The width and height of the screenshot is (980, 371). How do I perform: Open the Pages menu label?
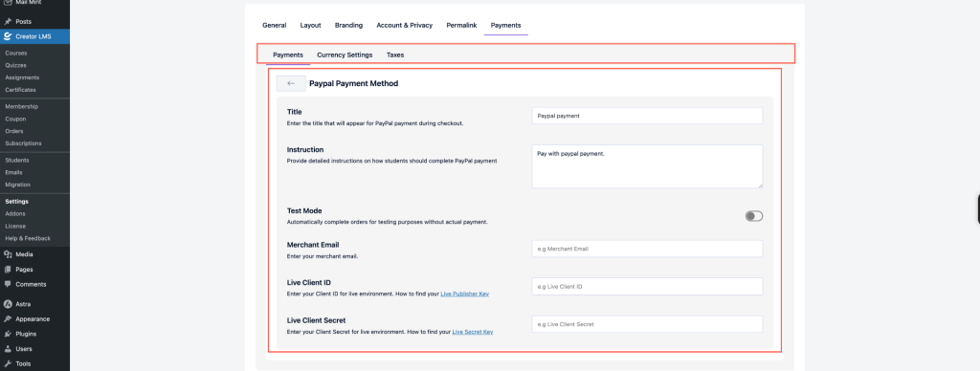tap(24, 270)
